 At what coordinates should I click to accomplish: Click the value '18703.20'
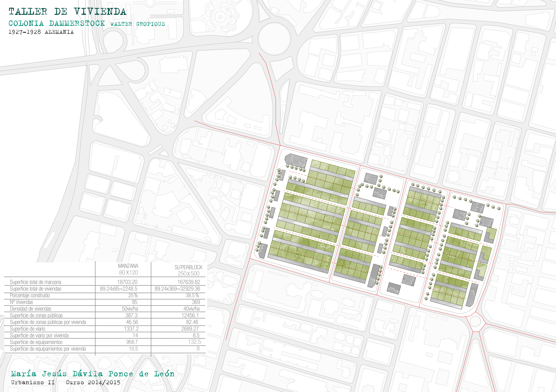127,282
